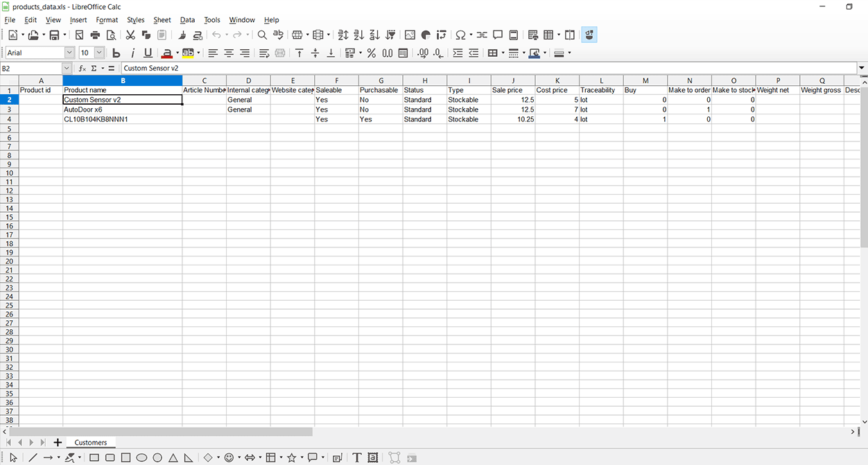Screen dimensions: 868x465
Task: Click the Insert Text Box tool
Action: [357, 457]
